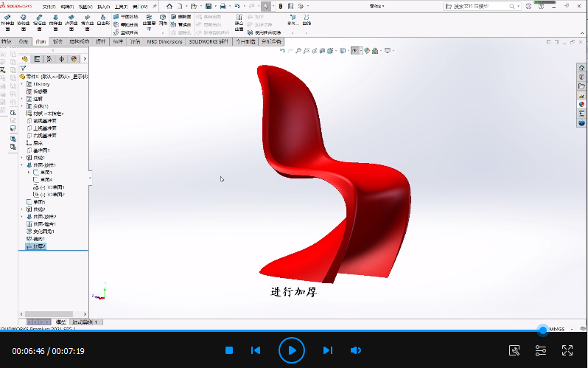Select the Freeform tool
The width and height of the screenshot is (588, 368).
(x=103, y=20)
